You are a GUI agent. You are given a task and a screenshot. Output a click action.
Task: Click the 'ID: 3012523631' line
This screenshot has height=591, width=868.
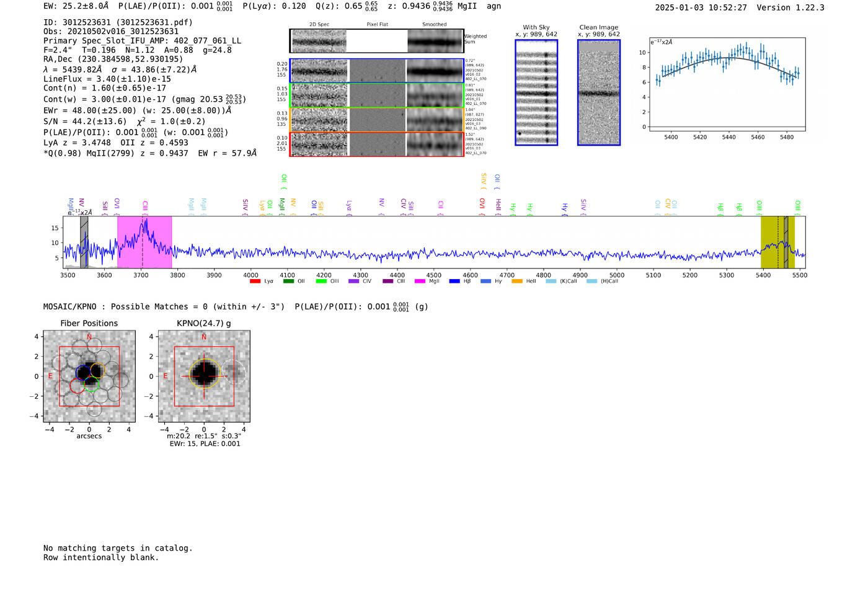[x=118, y=22]
